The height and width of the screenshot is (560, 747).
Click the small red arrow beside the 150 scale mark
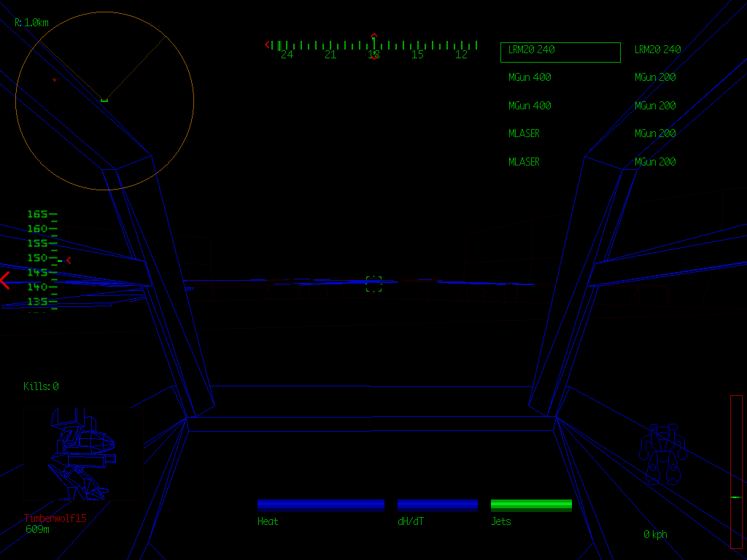pyautogui.click(x=69, y=260)
